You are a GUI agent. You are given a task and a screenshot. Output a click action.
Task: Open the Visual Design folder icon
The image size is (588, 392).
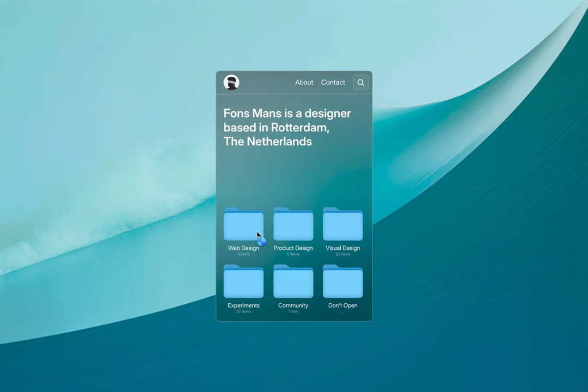click(x=343, y=224)
